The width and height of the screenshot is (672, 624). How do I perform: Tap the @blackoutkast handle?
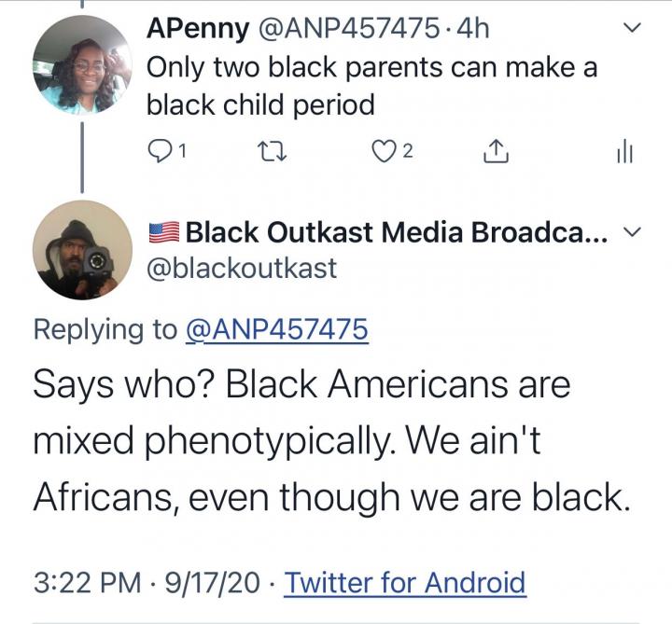(243, 270)
